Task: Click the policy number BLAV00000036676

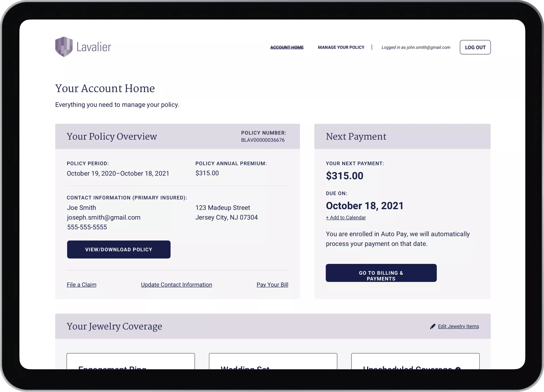Action: [263, 140]
